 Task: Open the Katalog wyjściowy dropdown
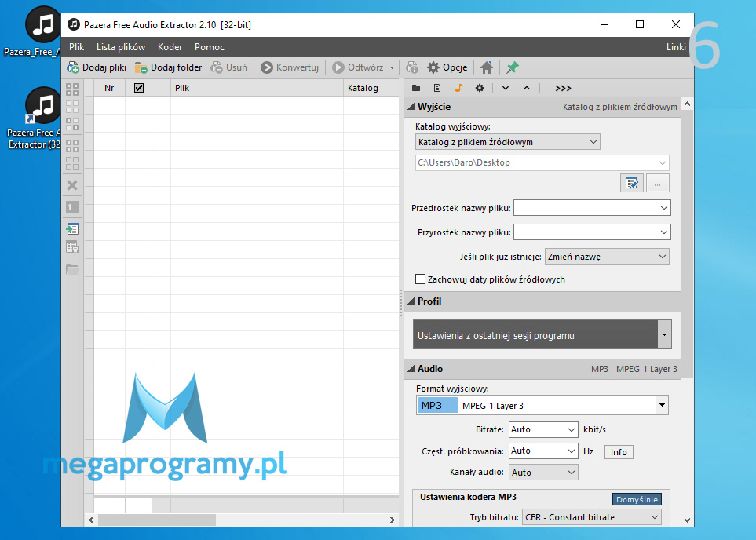(x=508, y=142)
